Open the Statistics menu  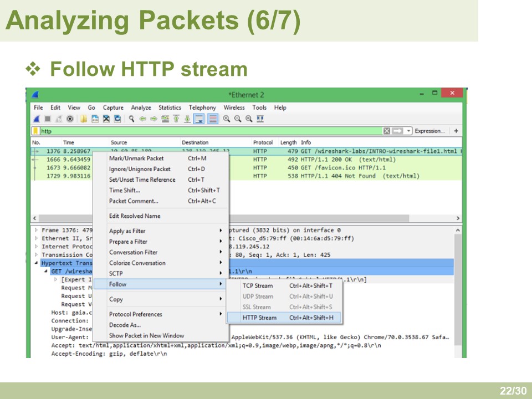coord(170,108)
